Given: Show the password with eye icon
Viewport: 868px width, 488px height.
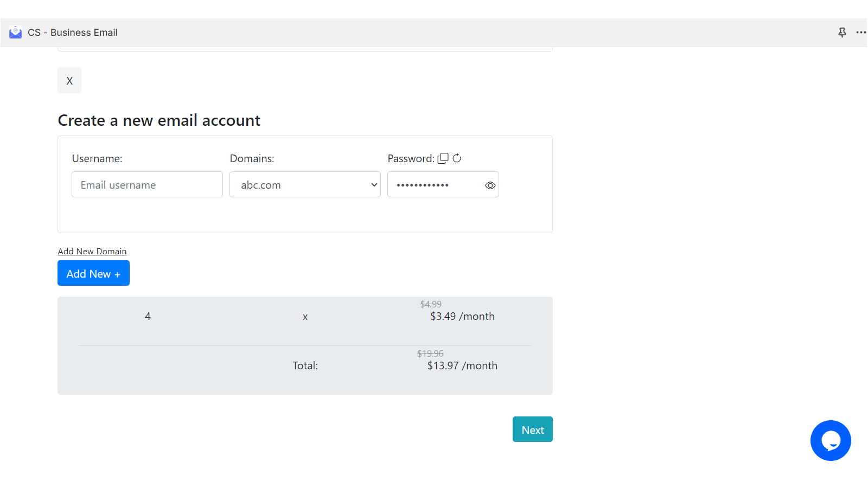Looking at the screenshot, I should click(490, 185).
